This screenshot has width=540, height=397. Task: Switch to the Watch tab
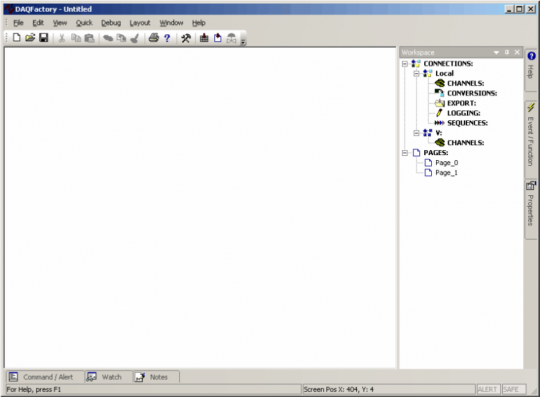pyautogui.click(x=108, y=377)
